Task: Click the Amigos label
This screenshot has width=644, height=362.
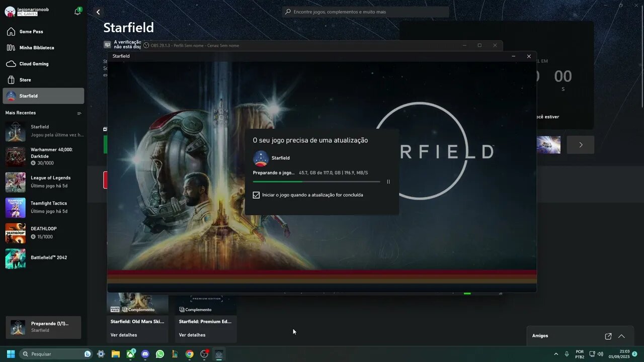Action: point(540,336)
